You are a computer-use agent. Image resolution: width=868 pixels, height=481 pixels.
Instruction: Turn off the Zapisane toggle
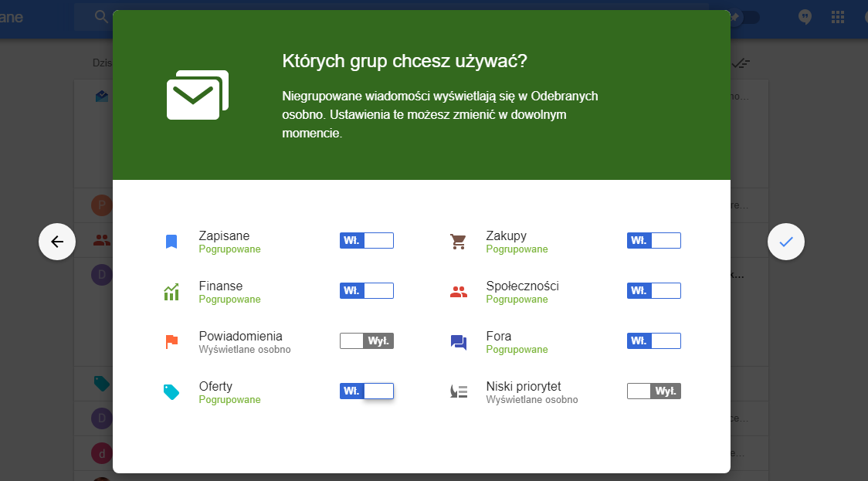(x=366, y=239)
